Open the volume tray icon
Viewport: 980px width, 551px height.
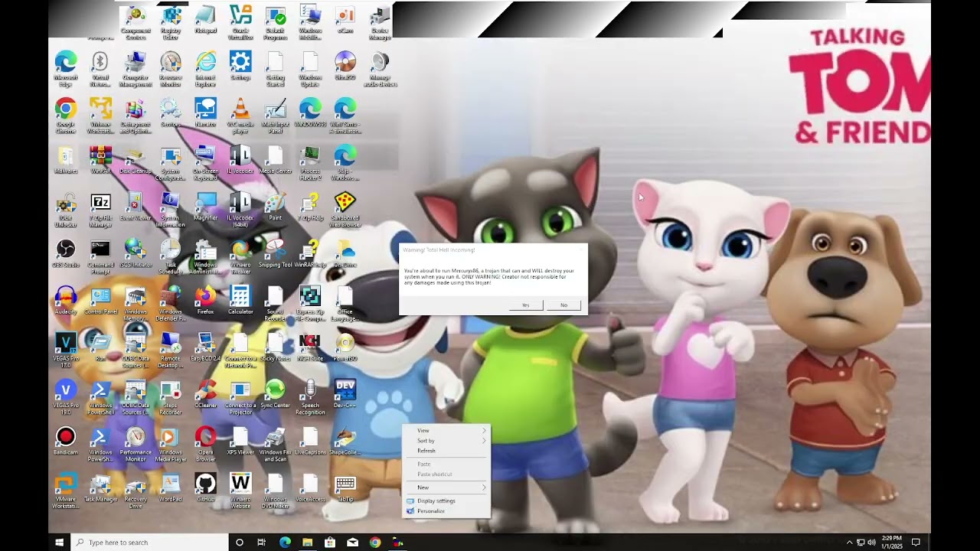[x=871, y=543]
